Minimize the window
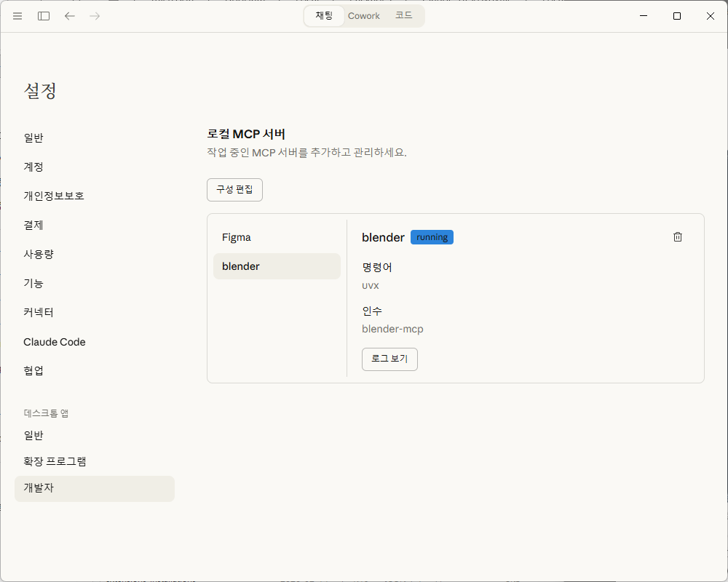 [x=644, y=16]
